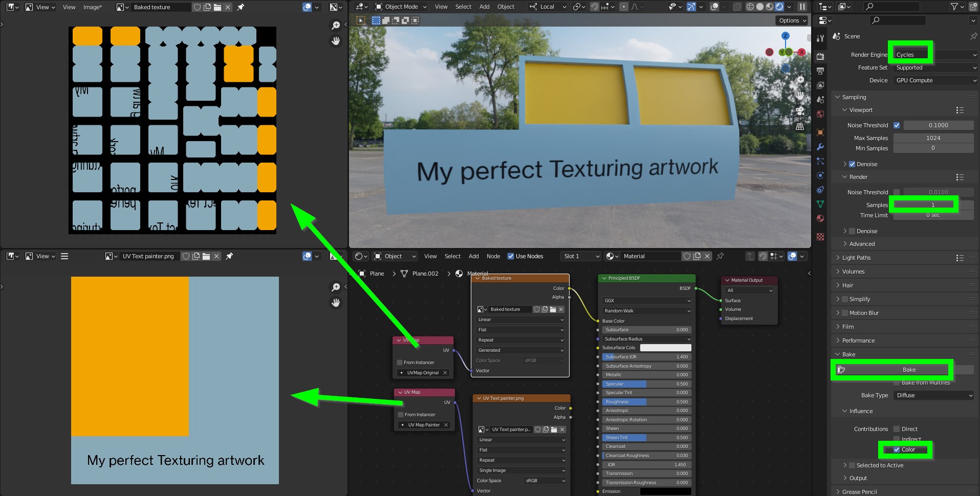This screenshot has width=980, height=496.
Task: Enable the Direct contribution checkbox
Action: (897, 429)
